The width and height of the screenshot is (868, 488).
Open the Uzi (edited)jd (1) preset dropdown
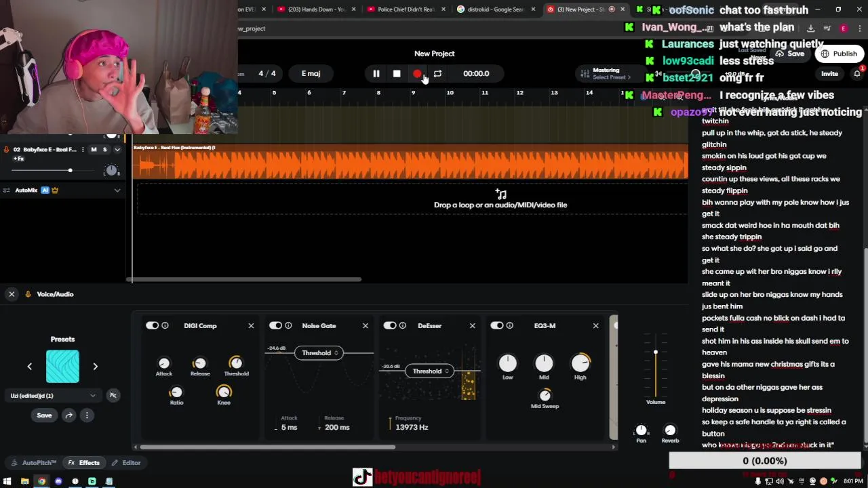point(53,395)
